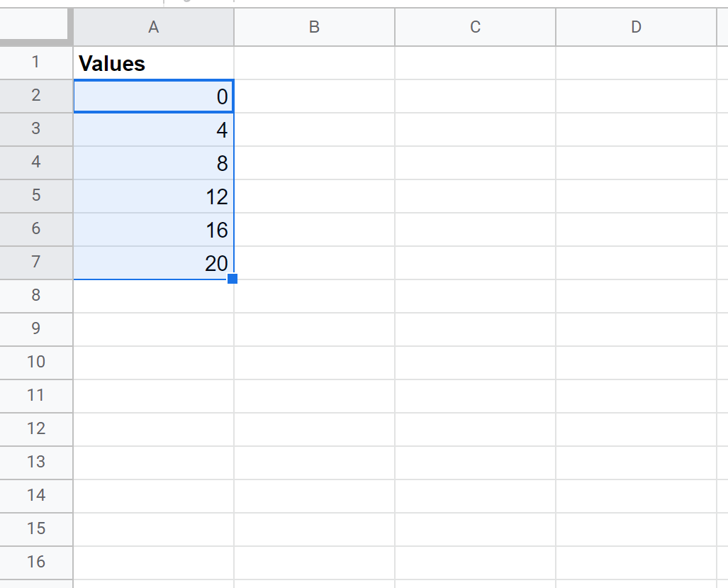Select row 16 header
728x588 pixels.
pyautogui.click(x=36, y=562)
